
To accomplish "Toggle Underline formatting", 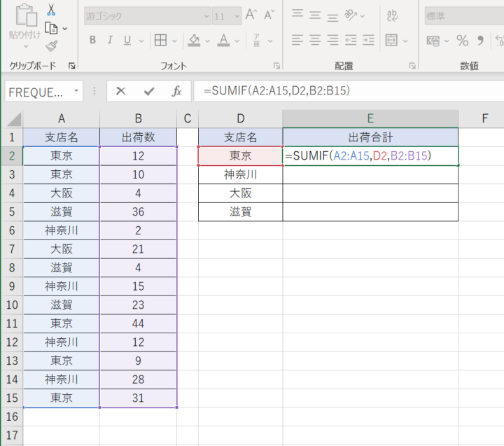I will click(127, 40).
